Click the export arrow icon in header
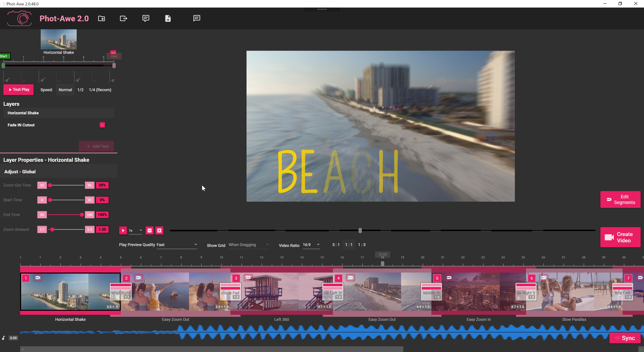 [123, 18]
